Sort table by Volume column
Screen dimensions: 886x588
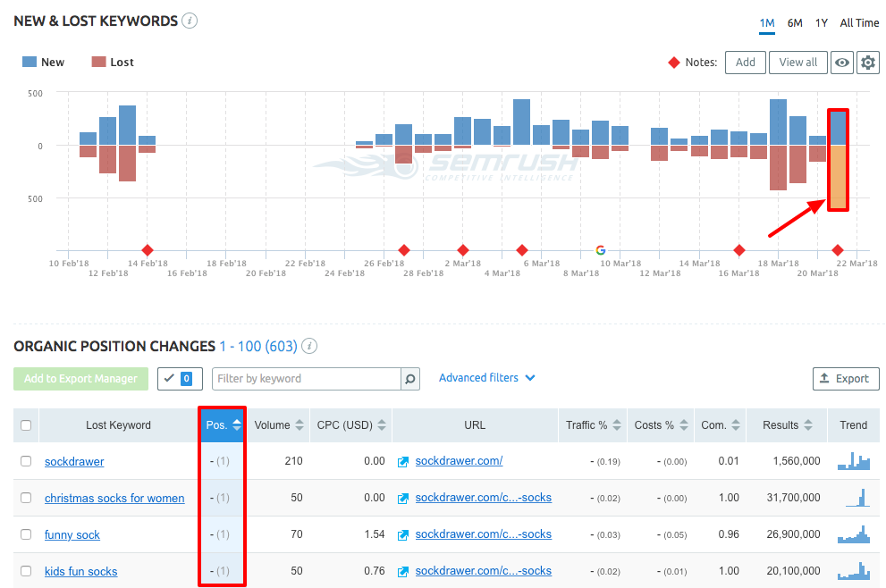[279, 425]
